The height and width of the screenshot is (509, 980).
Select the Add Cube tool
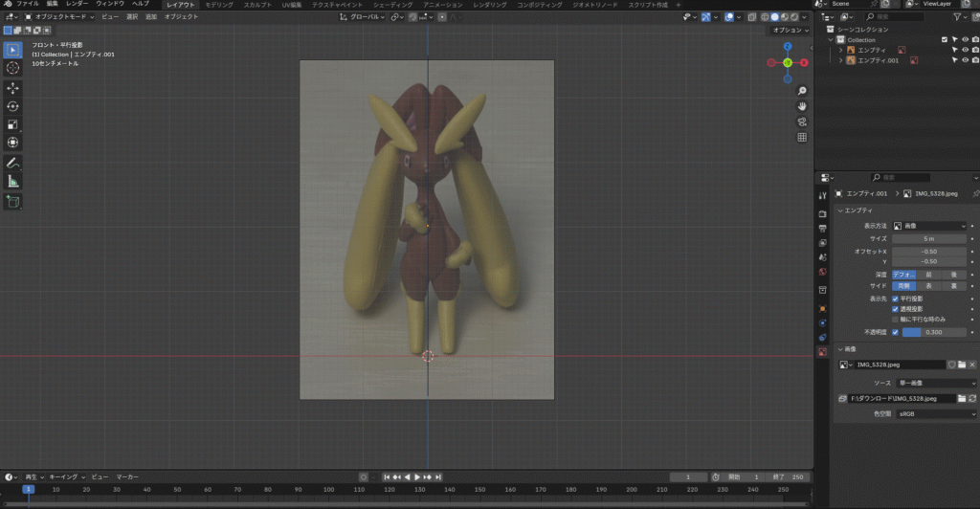[x=12, y=202]
